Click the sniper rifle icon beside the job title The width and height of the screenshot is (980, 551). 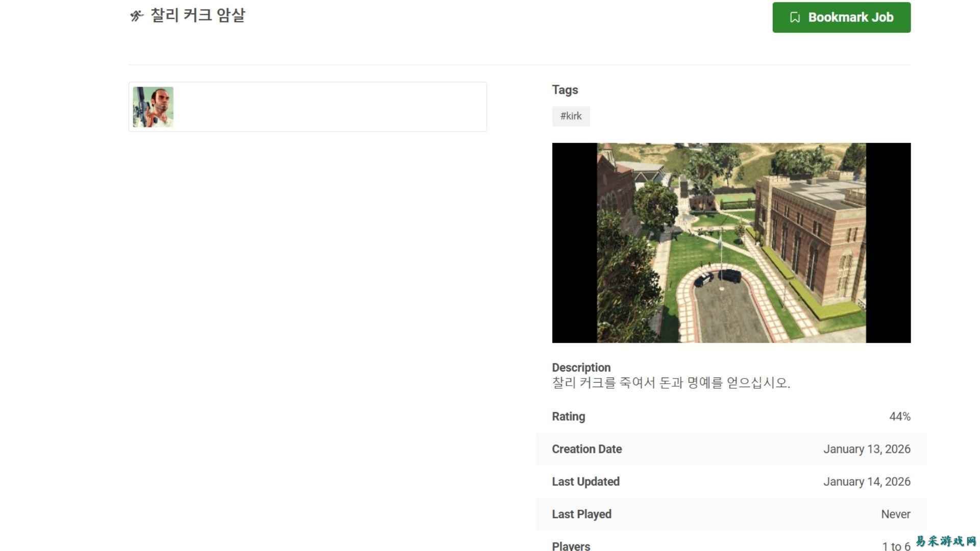click(x=136, y=16)
